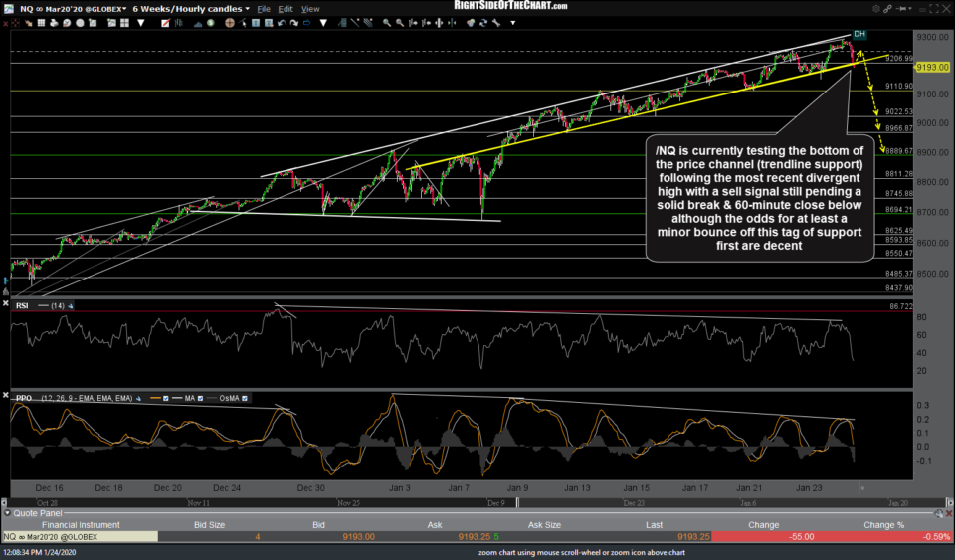Click the RSI study name label
Screen dimensions: 955x560
click(22, 305)
